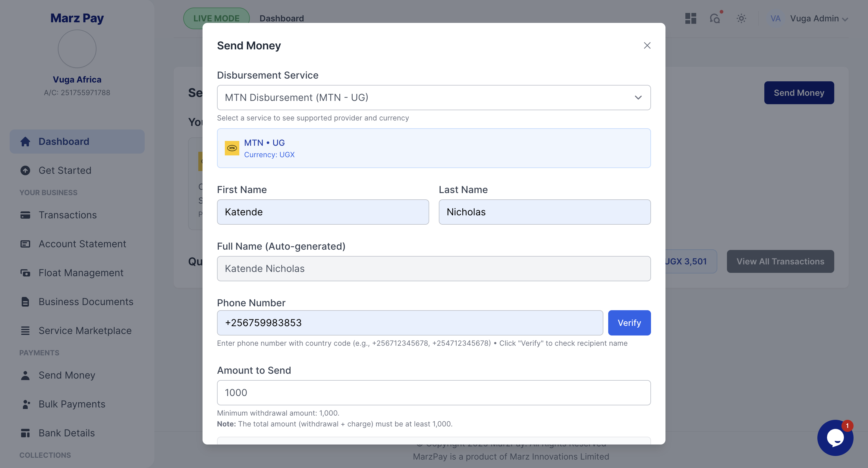This screenshot has width=868, height=468.
Task: Click the Vuga Africa profile avatar circle
Action: [x=77, y=49]
